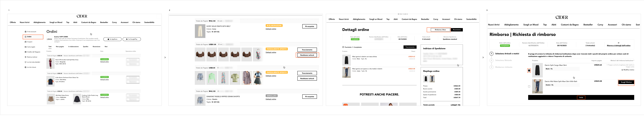The width and height of the screenshot is (644, 123).
Task: Click Restituisci articoli below the second Tracciamento
Action: pyautogui.click(x=307, y=78)
